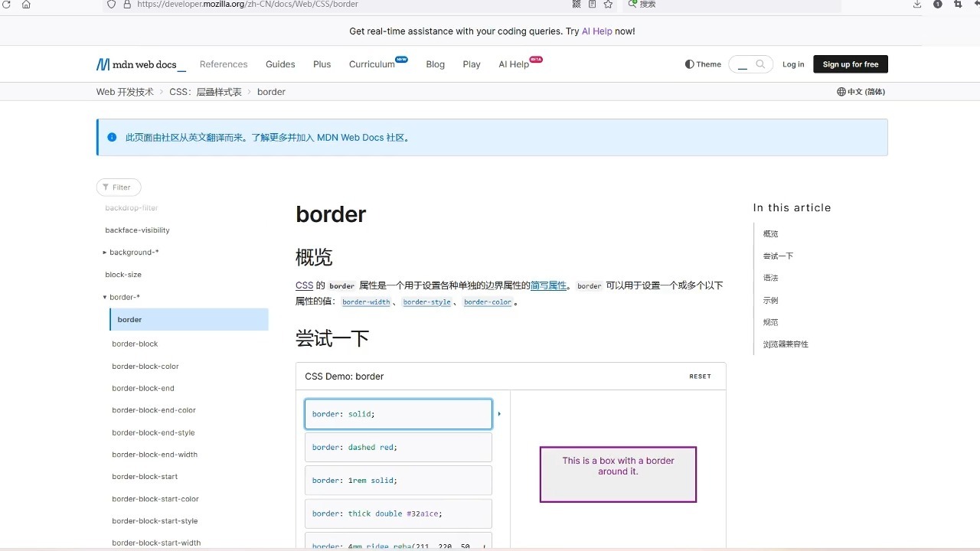Go to the browser home page icon

click(26, 5)
